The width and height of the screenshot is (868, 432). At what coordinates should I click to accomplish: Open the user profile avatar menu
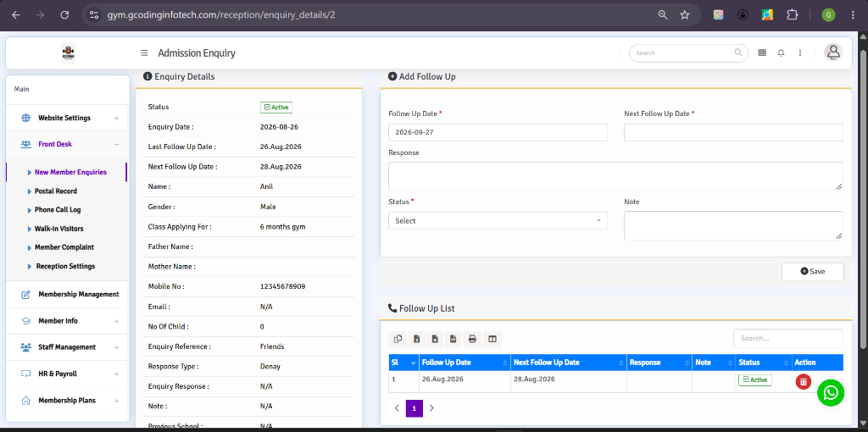click(x=833, y=53)
